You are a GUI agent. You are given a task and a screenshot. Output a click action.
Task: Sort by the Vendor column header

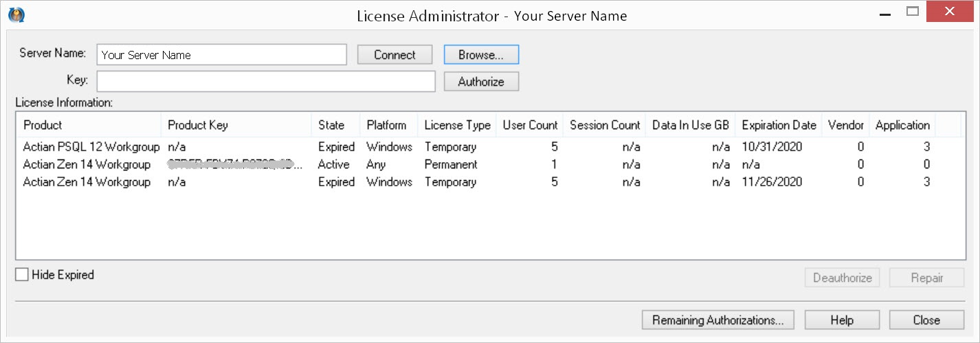(846, 125)
